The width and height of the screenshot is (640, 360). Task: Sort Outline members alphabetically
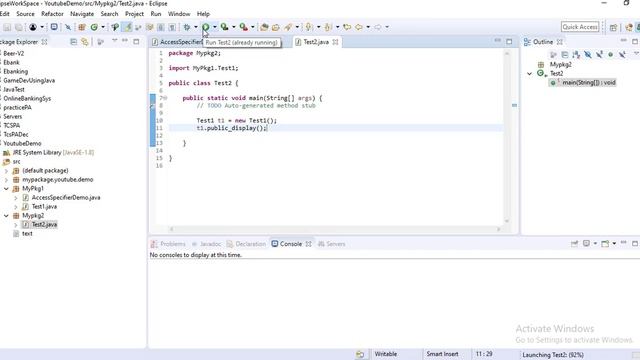576,54
